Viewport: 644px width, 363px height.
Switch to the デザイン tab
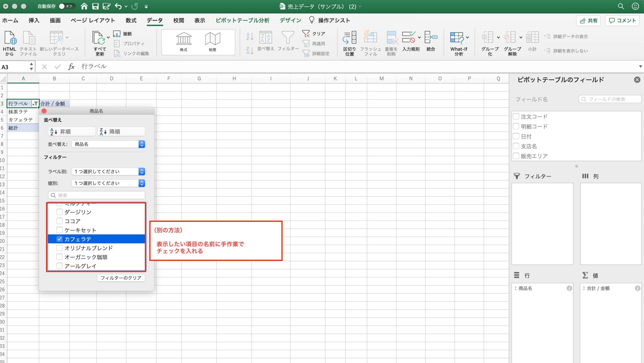click(290, 20)
